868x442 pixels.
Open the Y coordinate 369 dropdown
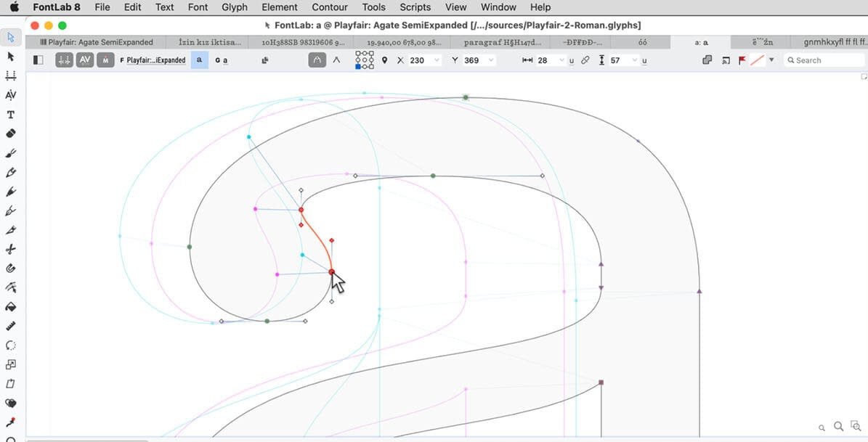492,60
